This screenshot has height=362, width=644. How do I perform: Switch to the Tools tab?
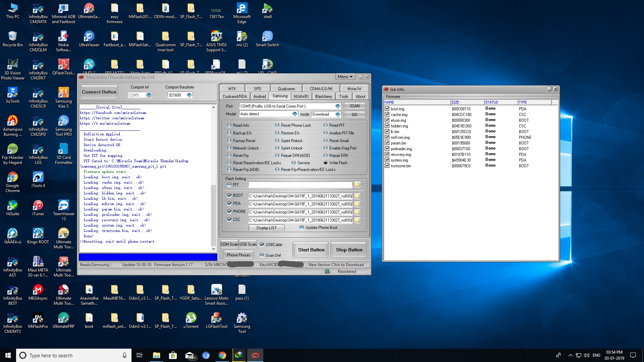coord(344,97)
